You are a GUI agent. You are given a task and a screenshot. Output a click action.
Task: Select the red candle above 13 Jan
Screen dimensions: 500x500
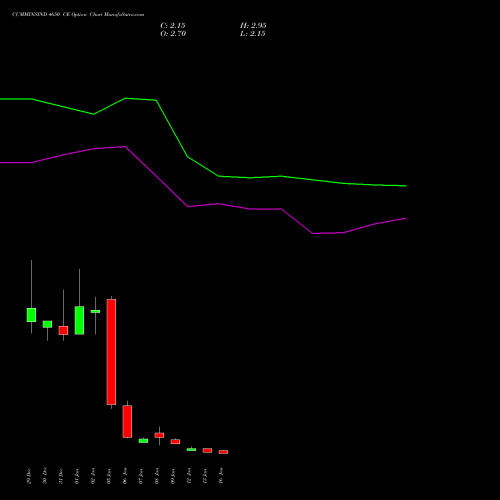click(207, 450)
